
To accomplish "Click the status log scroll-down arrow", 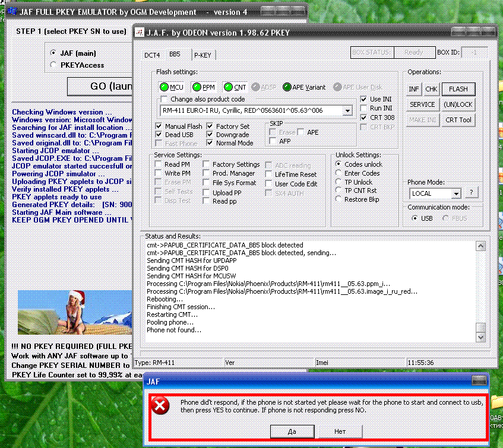I will click(480, 337).
